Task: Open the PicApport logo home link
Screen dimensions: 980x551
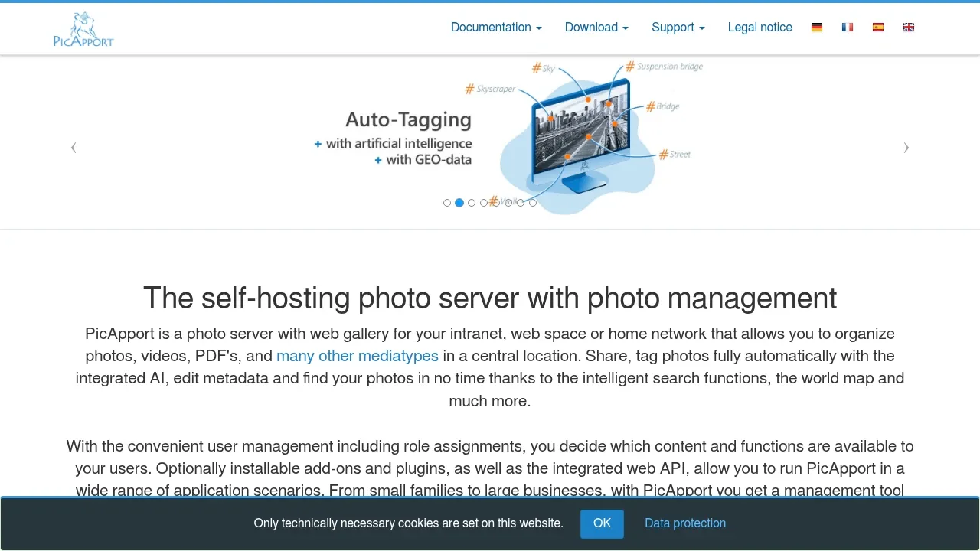Action: click(83, 29)
